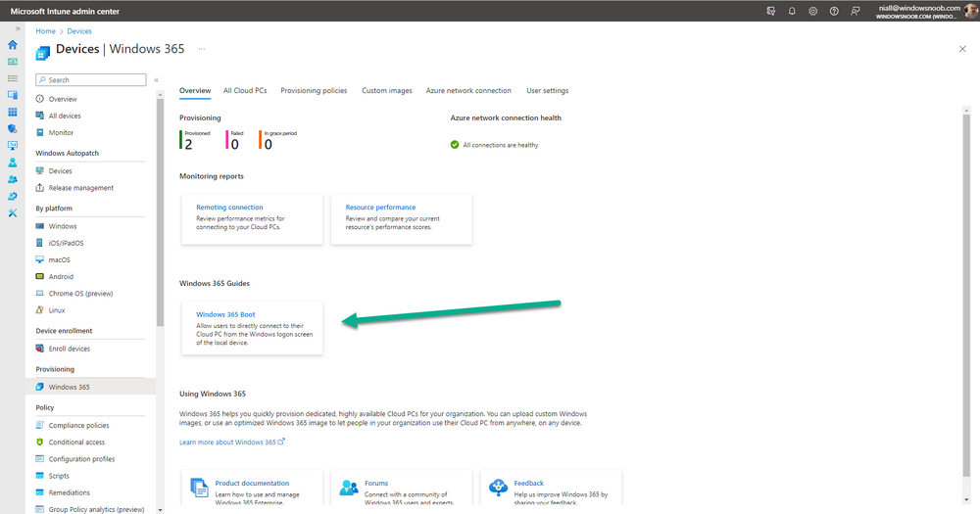This screenshot has height=514, width=980.
Task: Open the notifications bell icon
Action: [792, 11]
